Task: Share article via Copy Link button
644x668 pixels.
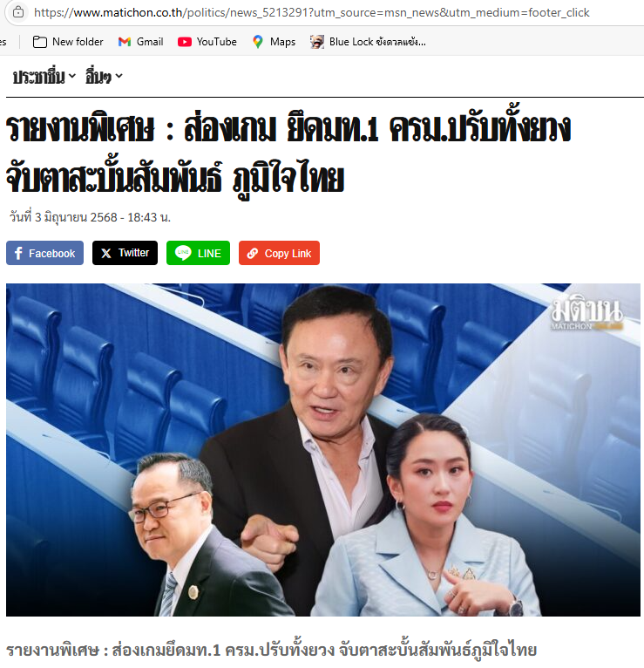Action: coord(279,253)
